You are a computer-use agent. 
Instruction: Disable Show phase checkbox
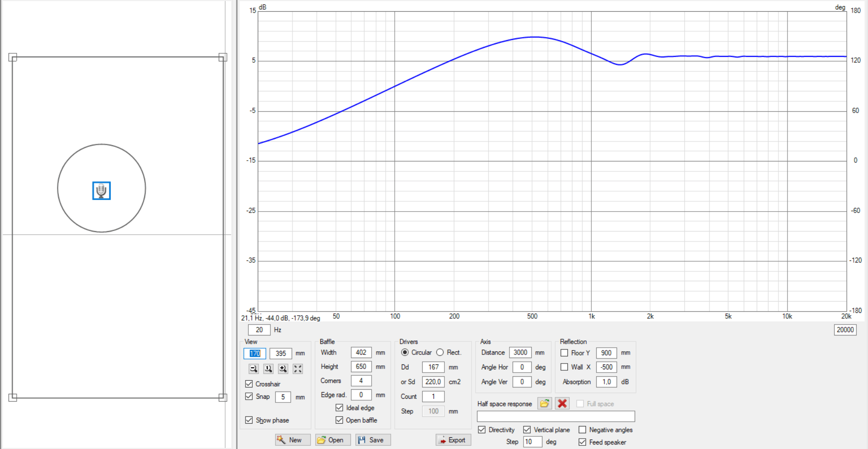(249, 420)
